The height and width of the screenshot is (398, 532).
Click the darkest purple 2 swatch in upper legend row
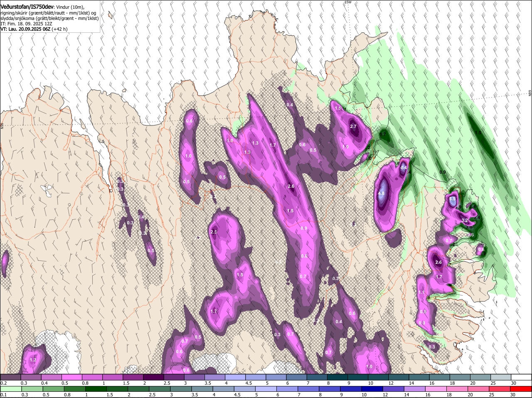pos(153,377)
